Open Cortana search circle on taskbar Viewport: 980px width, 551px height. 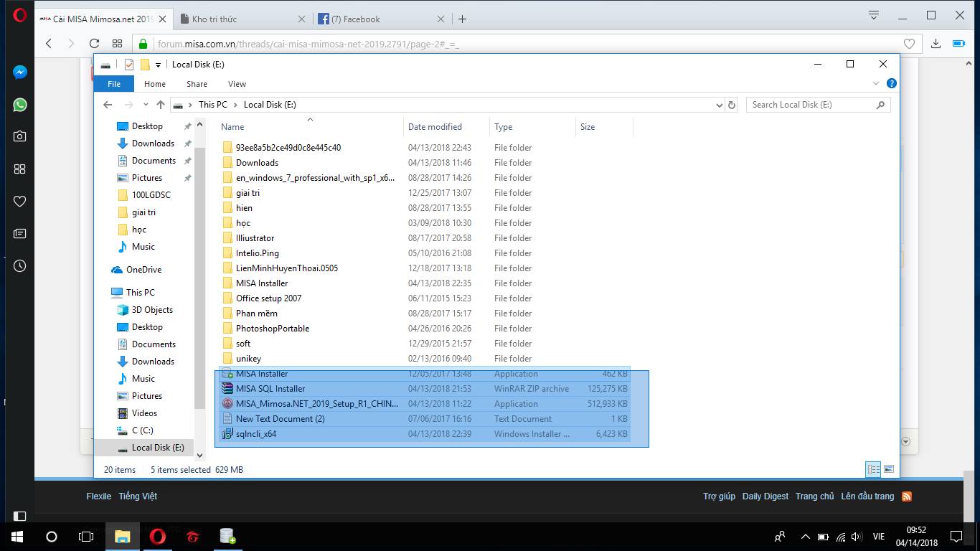click(x=52, y=537)
